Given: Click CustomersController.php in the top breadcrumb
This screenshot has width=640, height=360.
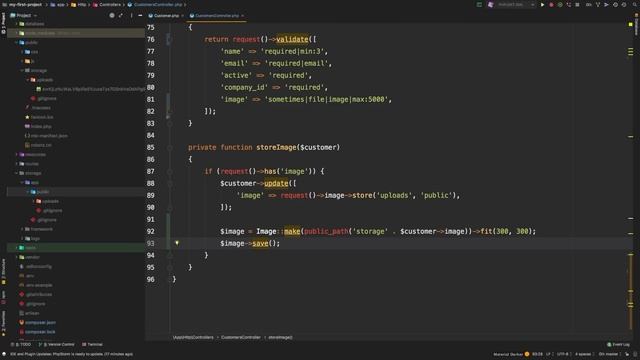Looking at the screenshot, I should click(x=155, y=4).
